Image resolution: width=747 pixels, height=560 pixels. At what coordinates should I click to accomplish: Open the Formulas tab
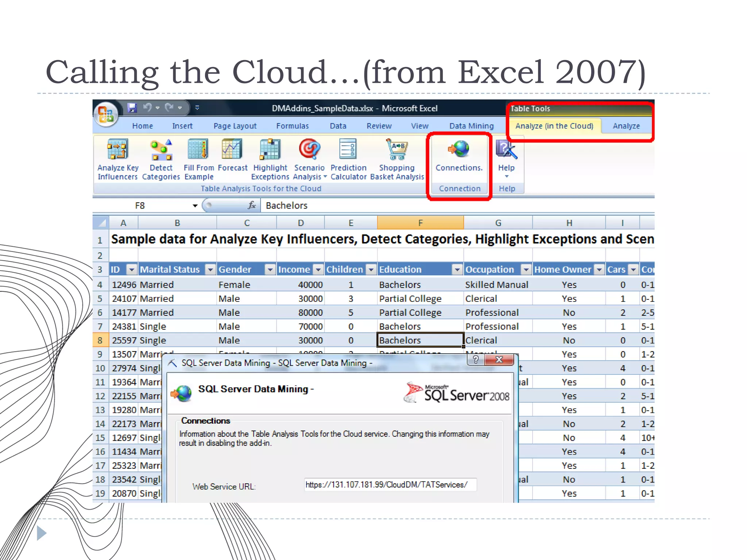292,126
